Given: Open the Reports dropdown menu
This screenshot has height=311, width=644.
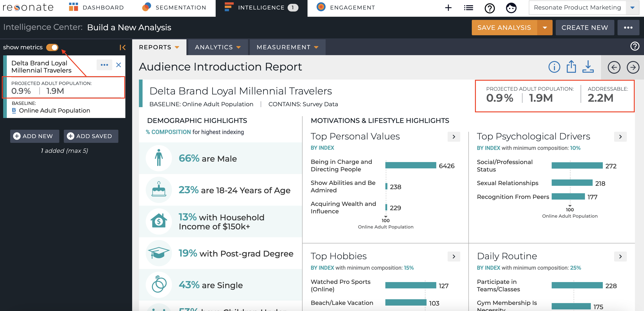Looking at the screenshot, I should coord(159,47).
